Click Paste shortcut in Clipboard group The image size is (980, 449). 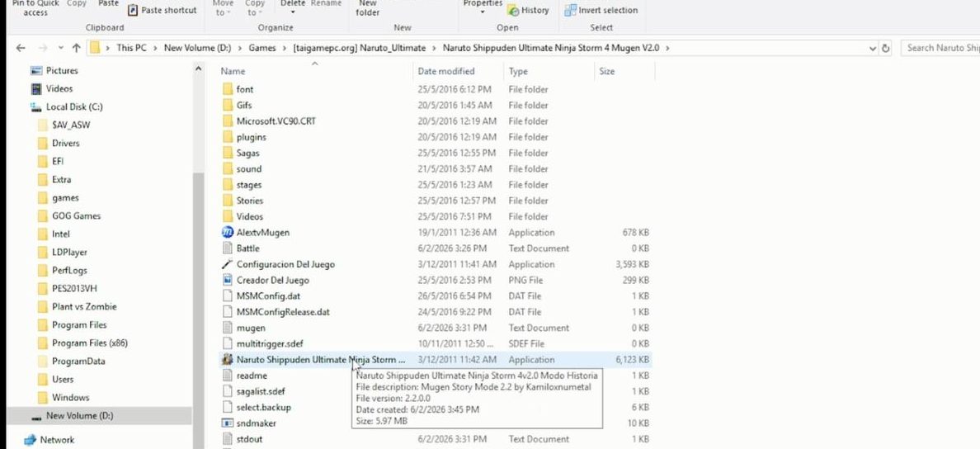click(x=163, y=10)
